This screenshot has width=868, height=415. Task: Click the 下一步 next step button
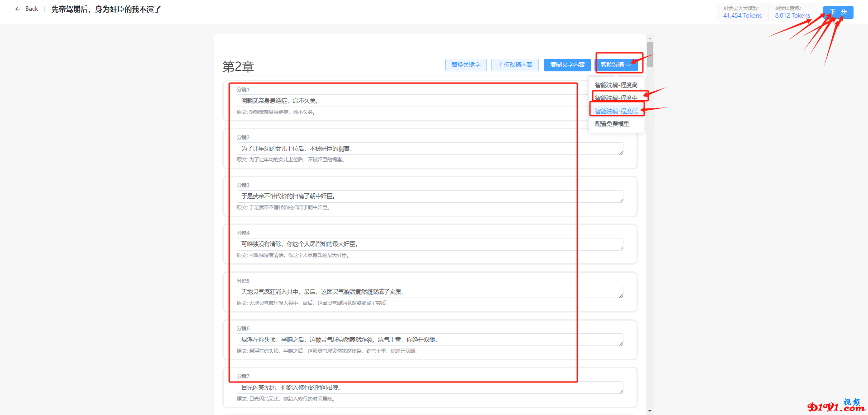click(838, 12)
